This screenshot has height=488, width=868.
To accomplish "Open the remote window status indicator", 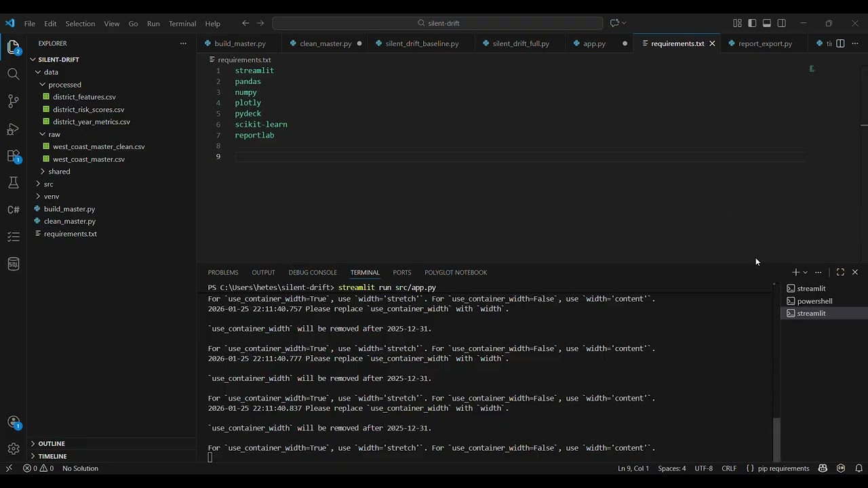I will coord(9,468).
